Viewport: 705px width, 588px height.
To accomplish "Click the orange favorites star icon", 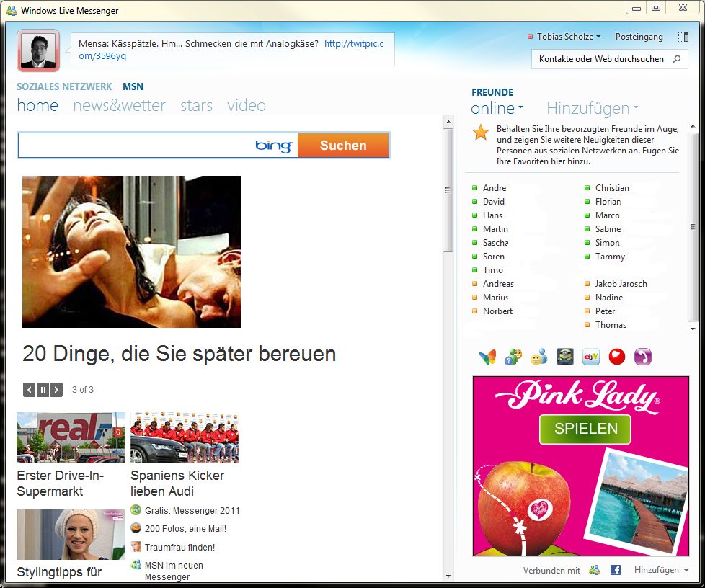I will 481,132.
